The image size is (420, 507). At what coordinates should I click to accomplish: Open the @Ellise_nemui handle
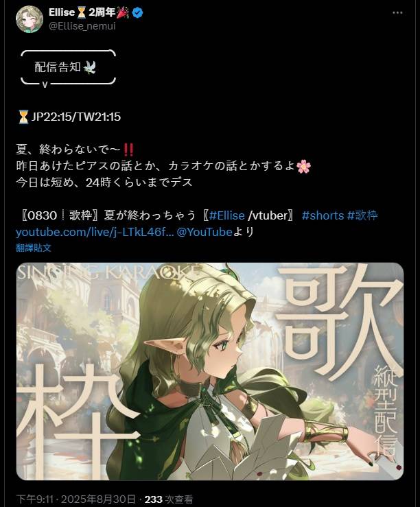pyautogui.click(x=82, y=26)
